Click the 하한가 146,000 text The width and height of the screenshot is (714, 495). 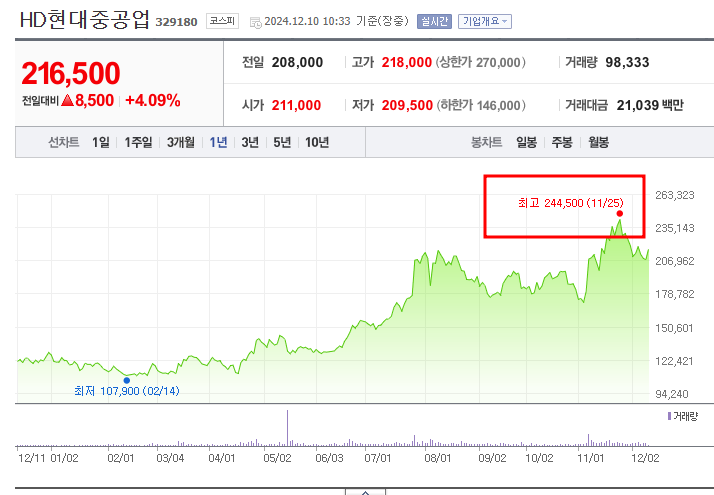tap(481, 105)
